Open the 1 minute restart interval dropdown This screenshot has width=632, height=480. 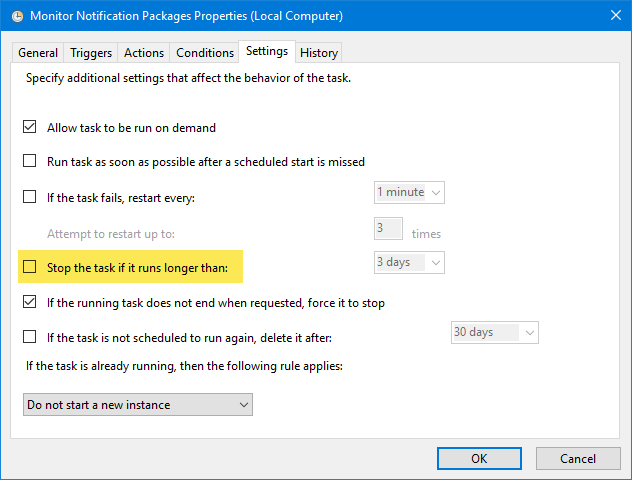[409, 192]
